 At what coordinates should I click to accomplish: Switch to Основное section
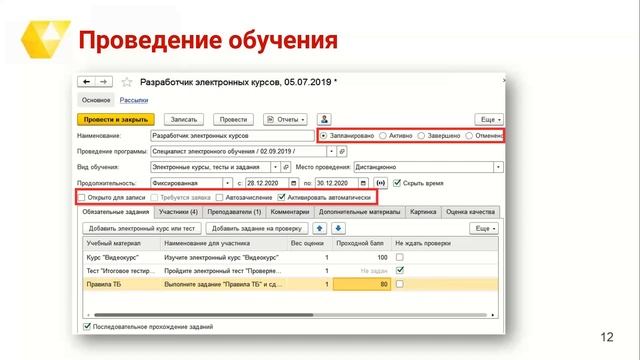tap(96, 100)
